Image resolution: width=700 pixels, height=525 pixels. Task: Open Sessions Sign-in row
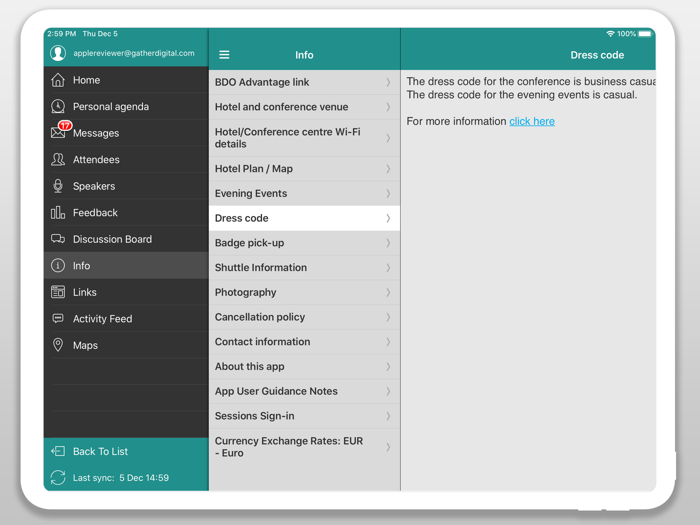tap(304, 416)
